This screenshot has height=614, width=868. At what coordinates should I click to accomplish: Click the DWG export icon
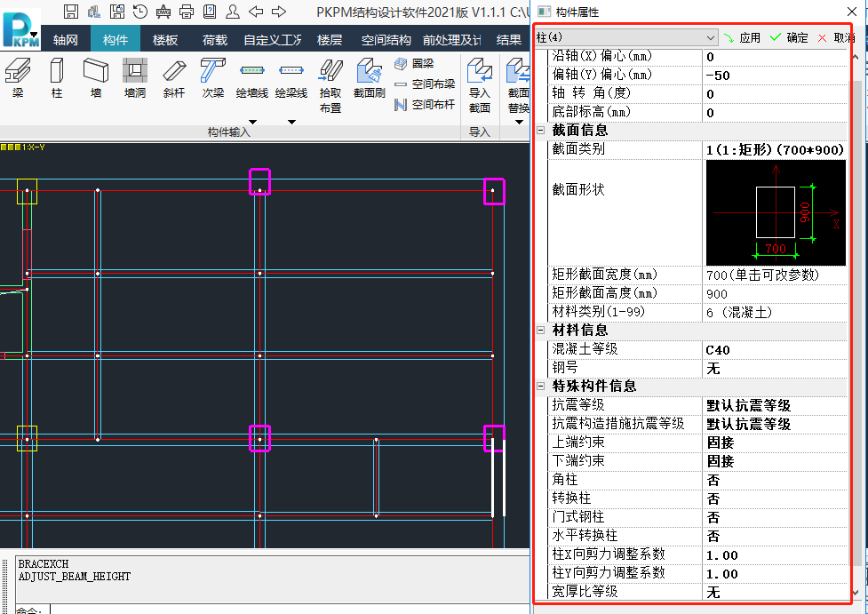point(163,11)
